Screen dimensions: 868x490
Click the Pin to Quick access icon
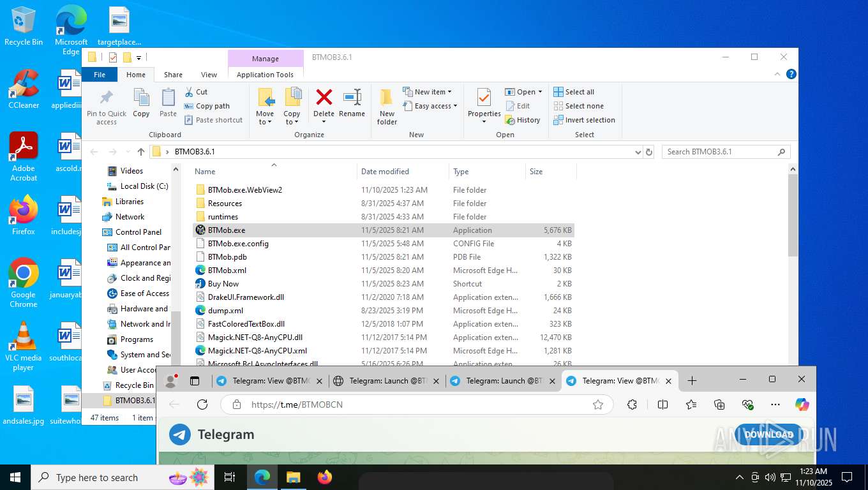[x=107, y=98]
